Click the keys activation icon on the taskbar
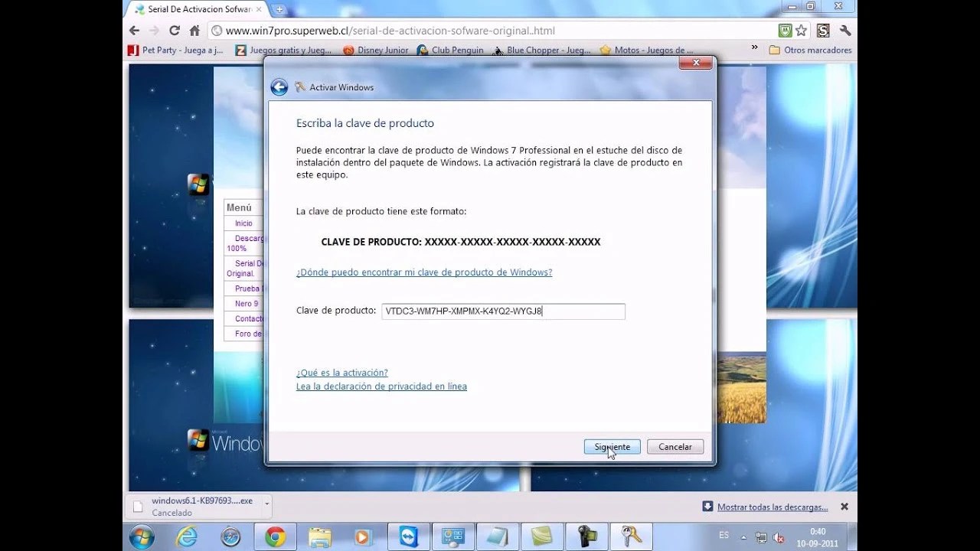The height and width of the screenshot is (551, 980). [630, 536]
